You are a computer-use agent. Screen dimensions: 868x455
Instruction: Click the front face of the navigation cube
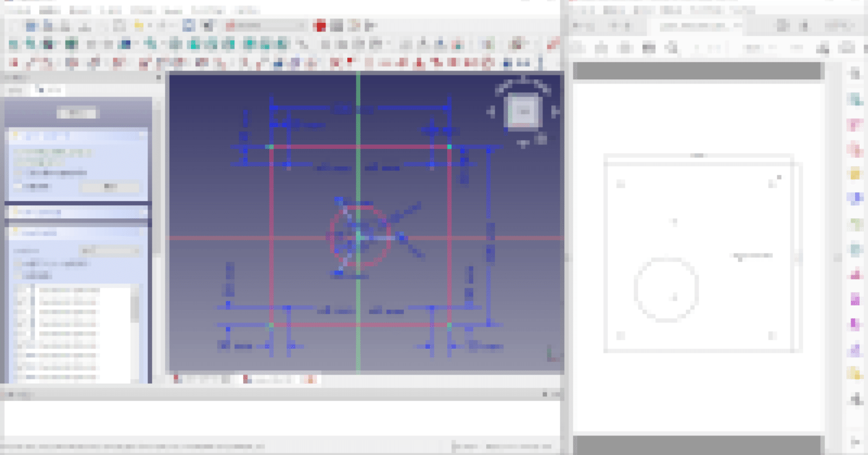click(x=524, y=111)
